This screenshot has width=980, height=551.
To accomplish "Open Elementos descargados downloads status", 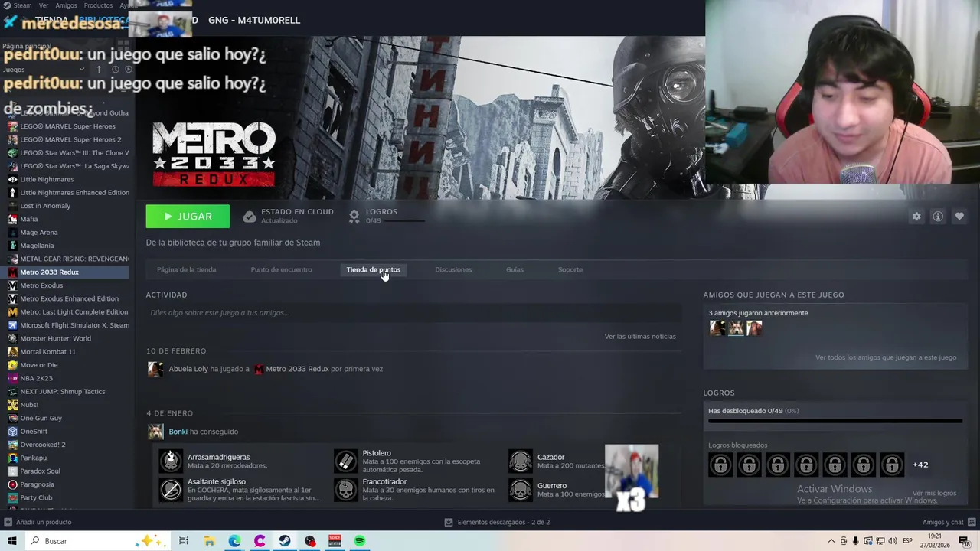I will pos(497,522).
